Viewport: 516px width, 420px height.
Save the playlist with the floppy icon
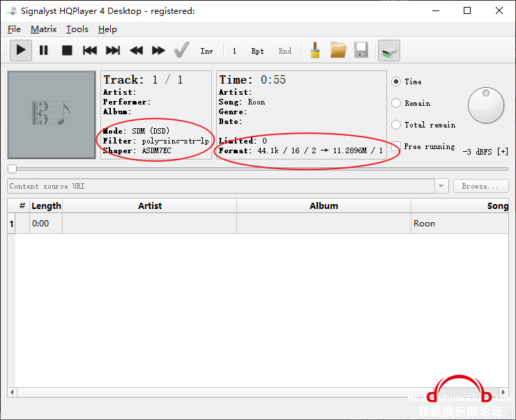point(361,51)
